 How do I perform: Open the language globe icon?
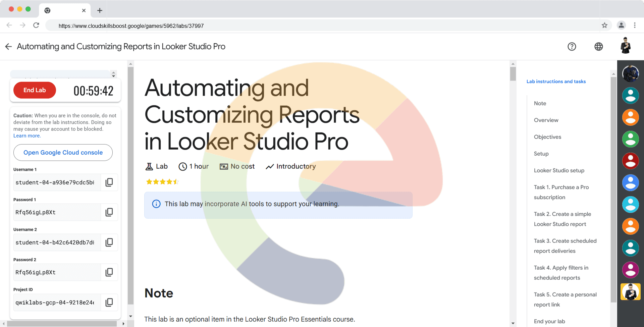(x=598, y=47)
